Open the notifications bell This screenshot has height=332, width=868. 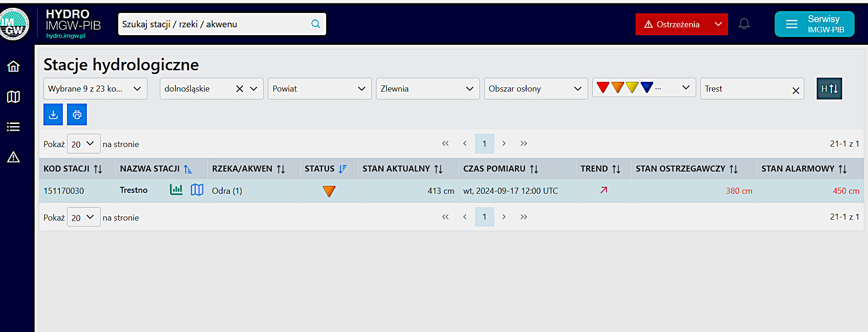(744, 24)
